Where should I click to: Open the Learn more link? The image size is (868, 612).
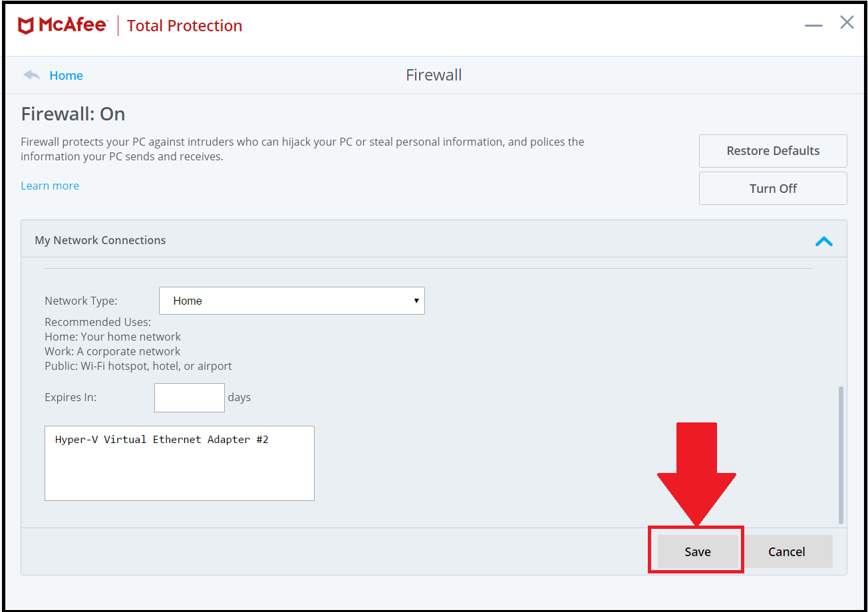pos(50,186)
